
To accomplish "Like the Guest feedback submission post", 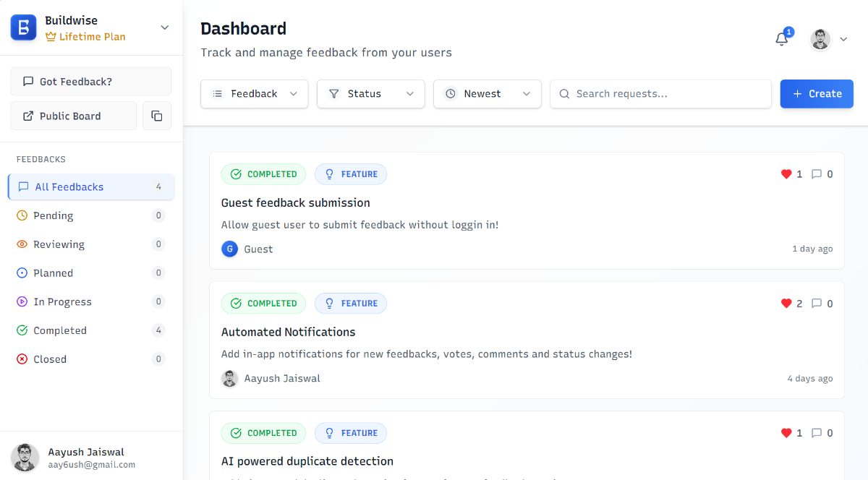I will tap(786, 174).
